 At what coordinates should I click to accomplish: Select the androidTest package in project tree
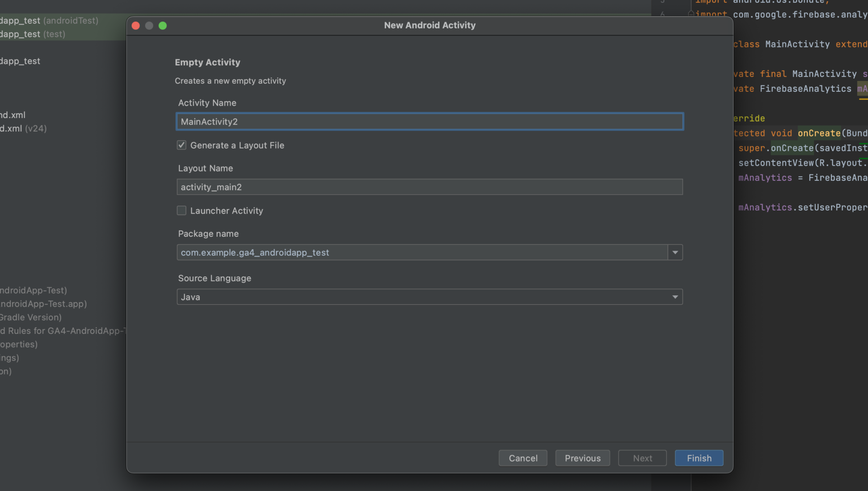click(49, 21)
